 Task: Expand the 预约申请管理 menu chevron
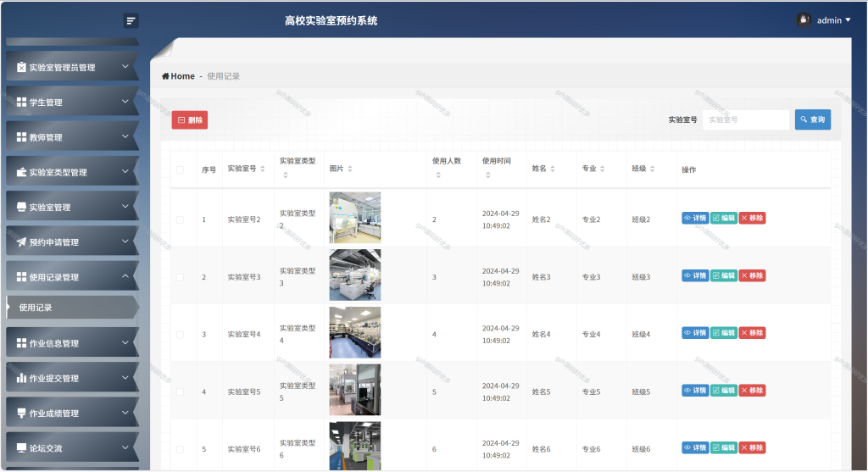click(125, 242)
